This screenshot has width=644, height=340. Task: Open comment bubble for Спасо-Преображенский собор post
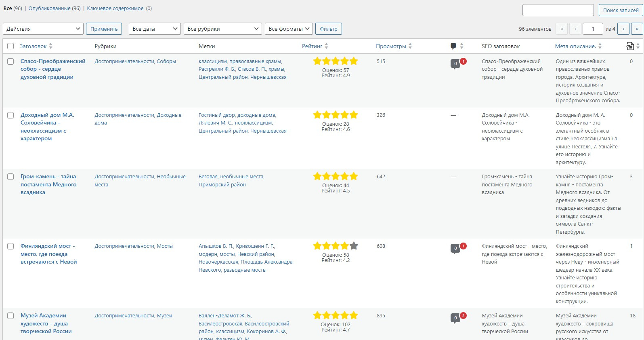pyautogui.click(x=455, y=63)
